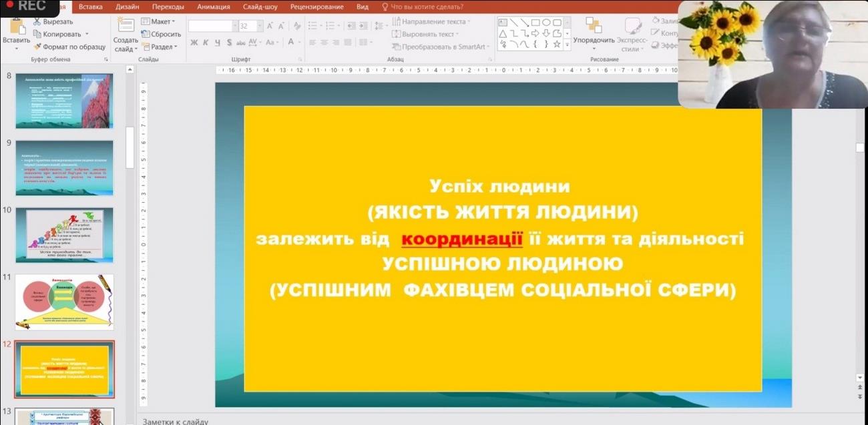
Task: Select the rectangle shape in shapes gallery
Action: 535,22
